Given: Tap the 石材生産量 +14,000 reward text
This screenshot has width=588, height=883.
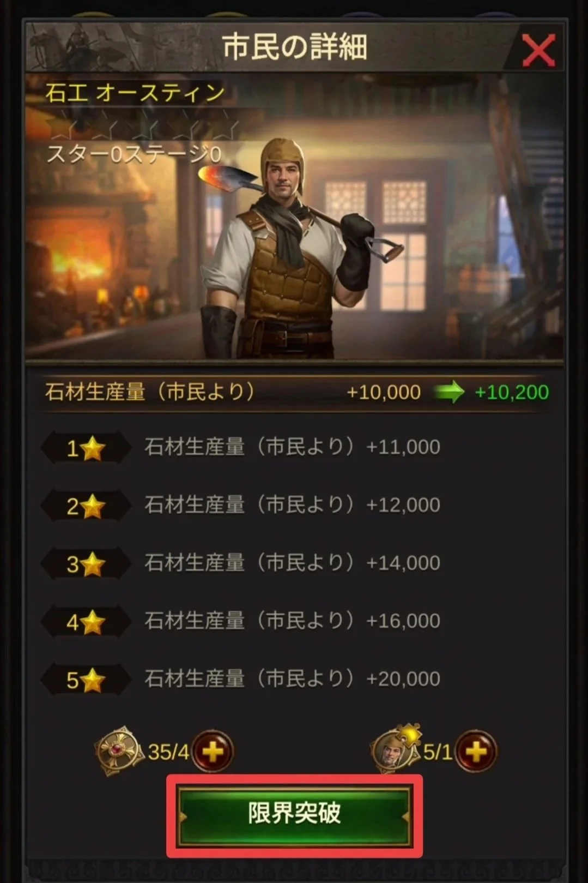Looking at the screenshot, I should [x=292, y=563].
